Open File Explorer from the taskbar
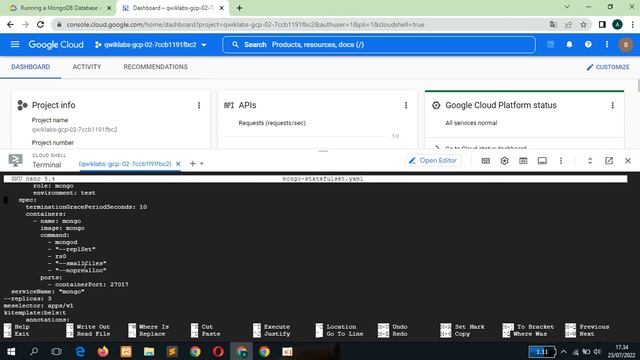 pyautogui.click(x=149, y=351)
